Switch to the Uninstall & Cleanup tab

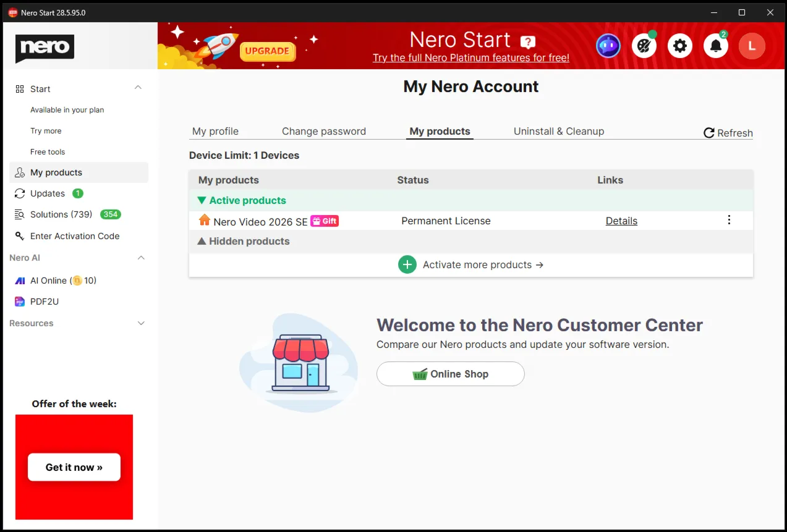pos(559,131)
